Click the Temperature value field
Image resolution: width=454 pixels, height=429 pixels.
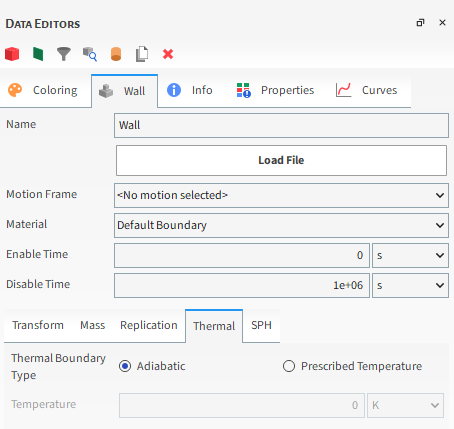242,405
